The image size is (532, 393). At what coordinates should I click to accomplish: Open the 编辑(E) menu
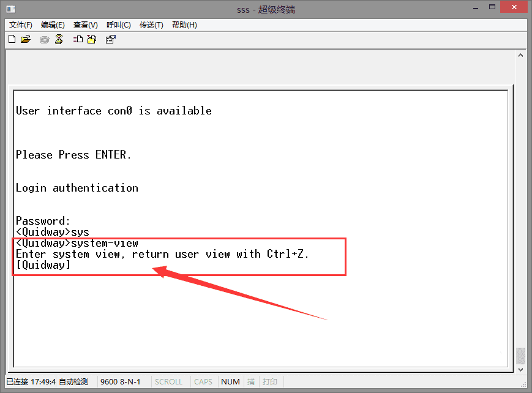[53, 24]
